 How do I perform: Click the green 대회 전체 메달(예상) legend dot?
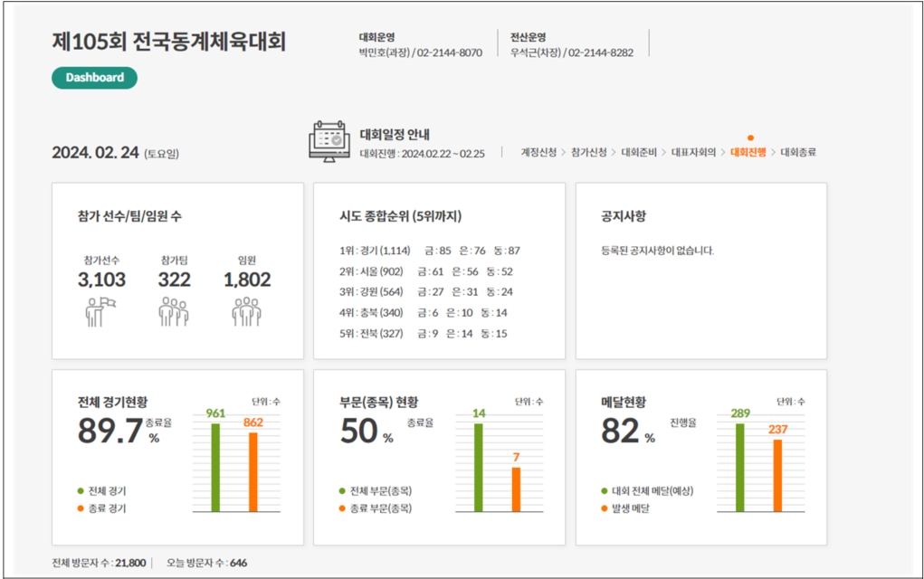[604, 490]
